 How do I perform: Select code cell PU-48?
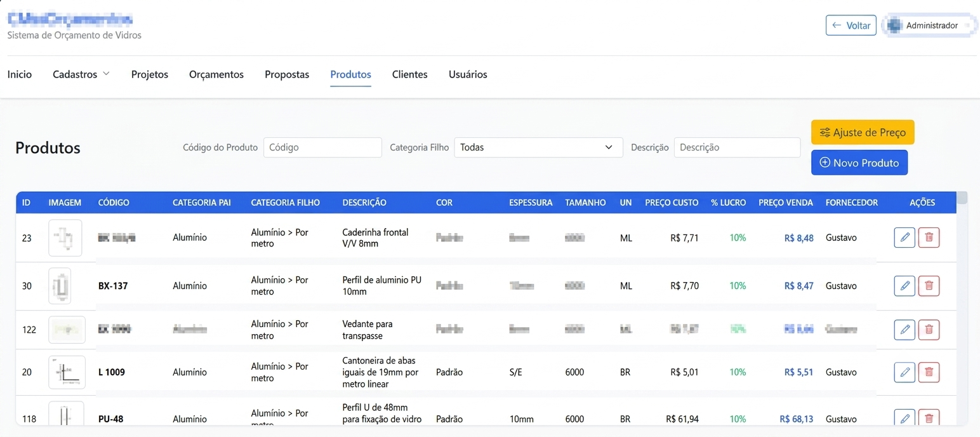click(x=111, y=419)
